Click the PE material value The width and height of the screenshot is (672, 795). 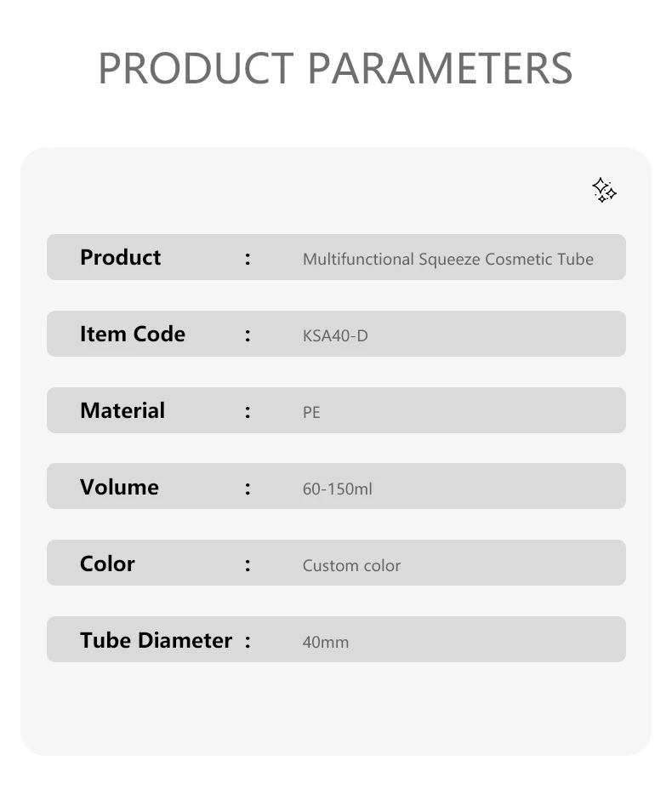click(311, 412)
